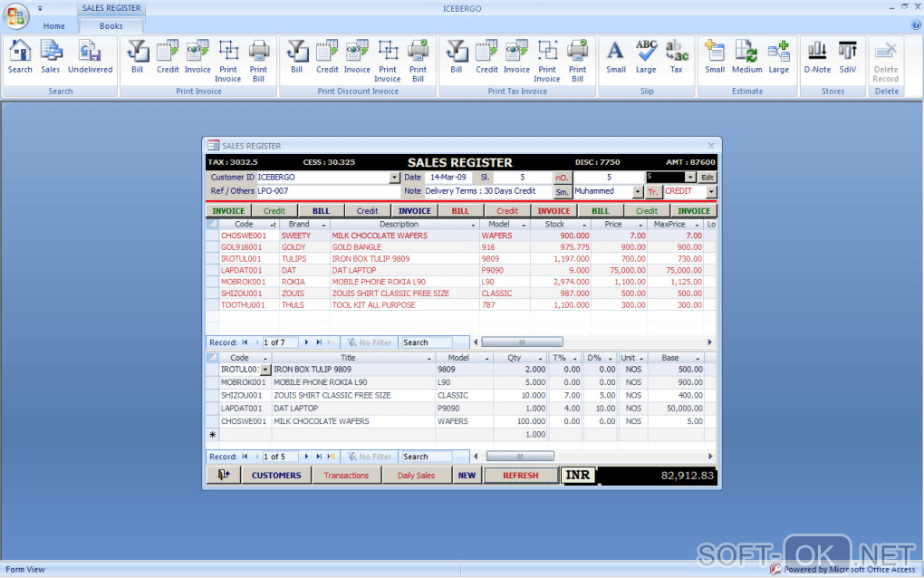Viewport: 924px width, 578px height.
Task: Open the Brand column filter arrow
Action: [323, 225]
